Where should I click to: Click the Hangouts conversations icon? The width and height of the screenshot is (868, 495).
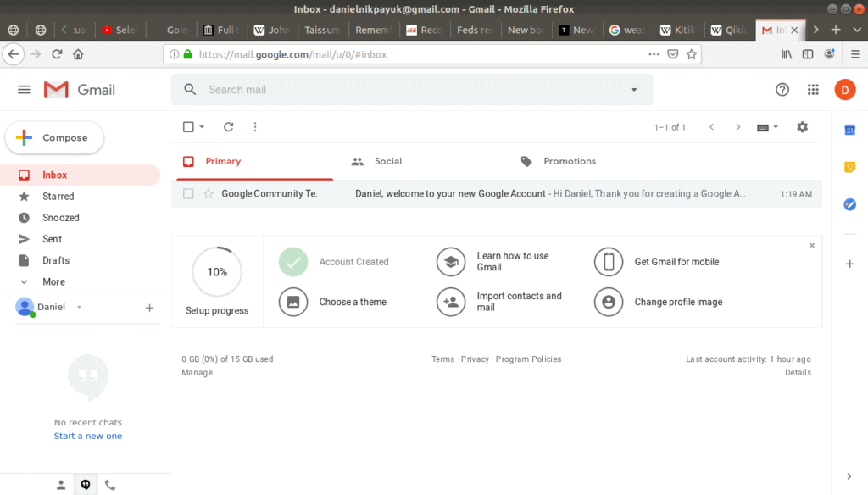(86, 485)
